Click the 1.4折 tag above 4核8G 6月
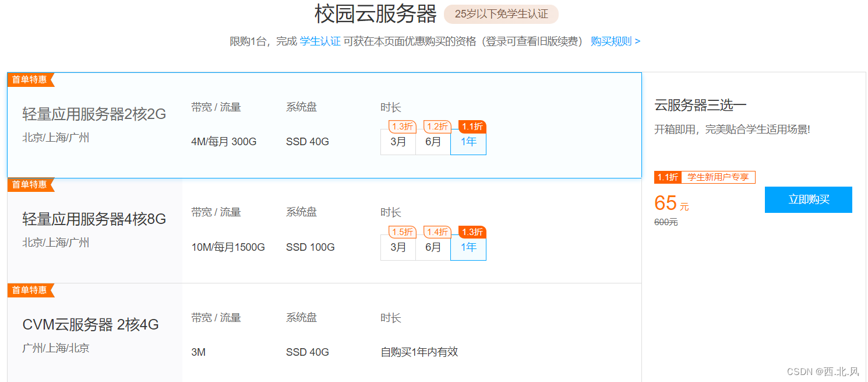This screenshot has width=868, height=382. (x=437, y=232)
